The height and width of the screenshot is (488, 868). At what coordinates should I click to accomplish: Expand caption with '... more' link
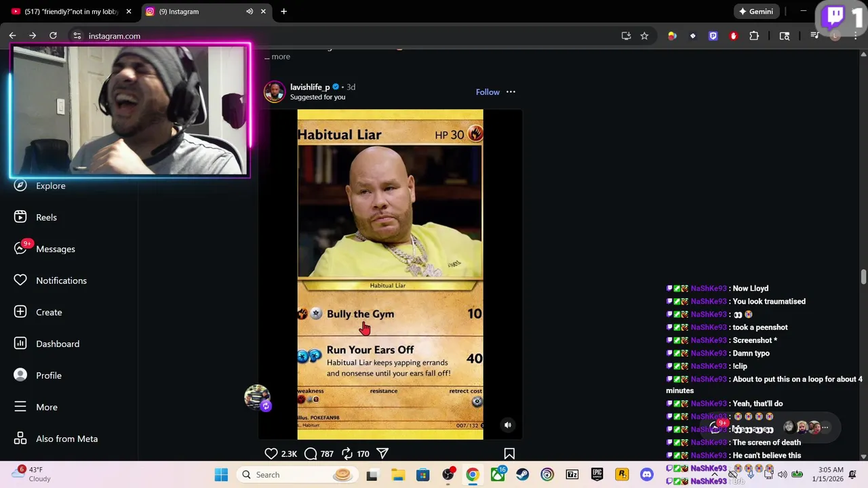[277, 56]
